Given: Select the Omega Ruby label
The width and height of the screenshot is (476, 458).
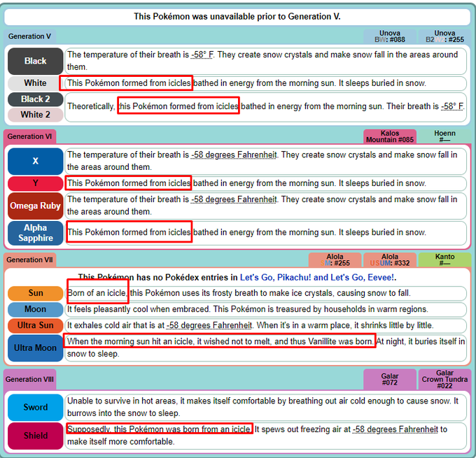Looking at the screenshot, I should [x=36, y=206].
